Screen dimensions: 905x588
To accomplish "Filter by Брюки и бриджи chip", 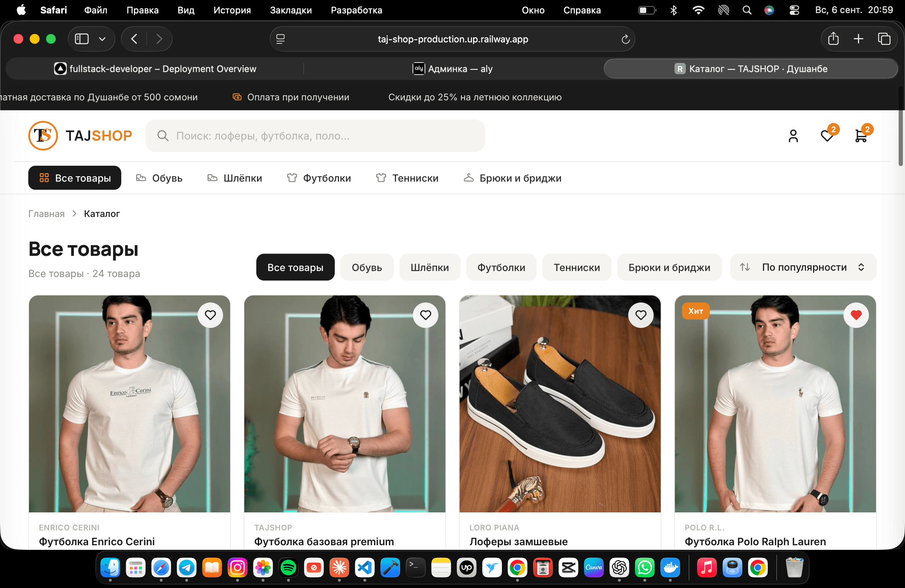I will coord(669,267).
